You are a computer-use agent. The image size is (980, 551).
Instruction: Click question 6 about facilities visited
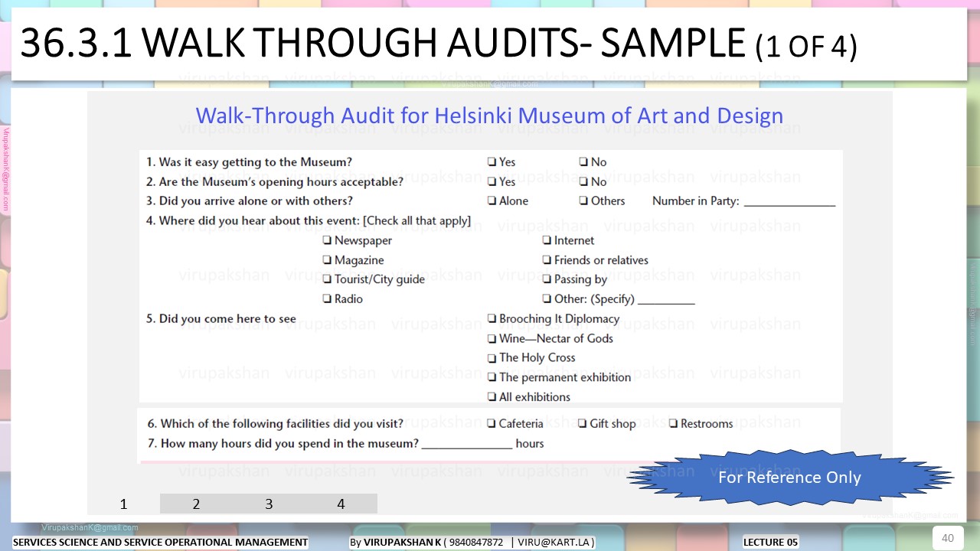pyautogui.click(x=275, y=424)
